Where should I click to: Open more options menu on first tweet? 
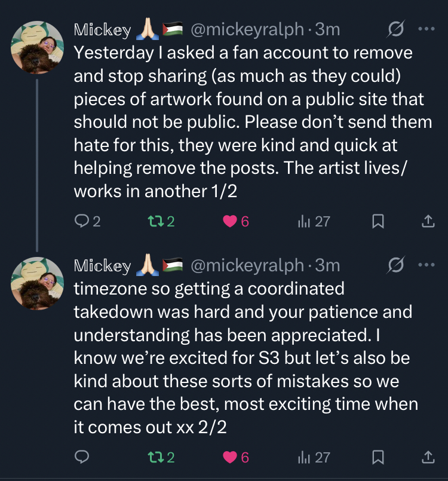click(x=426, y=29)
